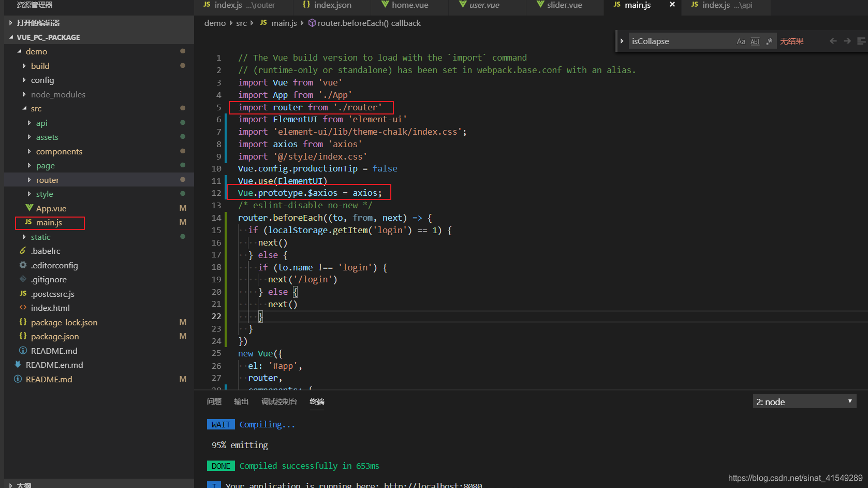
Task: Select the 终端 panel tab
Action: 317,401
